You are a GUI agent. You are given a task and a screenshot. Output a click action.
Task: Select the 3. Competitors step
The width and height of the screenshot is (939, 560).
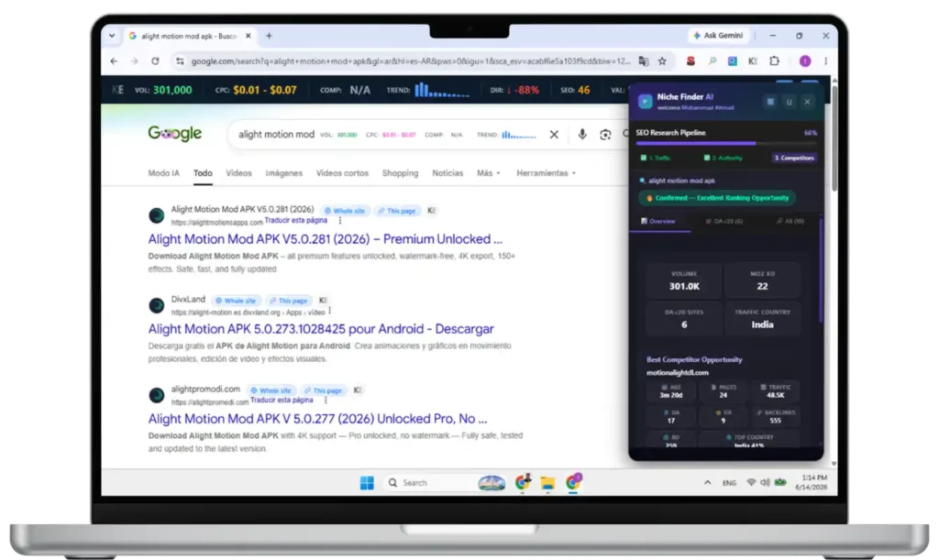coord(794,158)
